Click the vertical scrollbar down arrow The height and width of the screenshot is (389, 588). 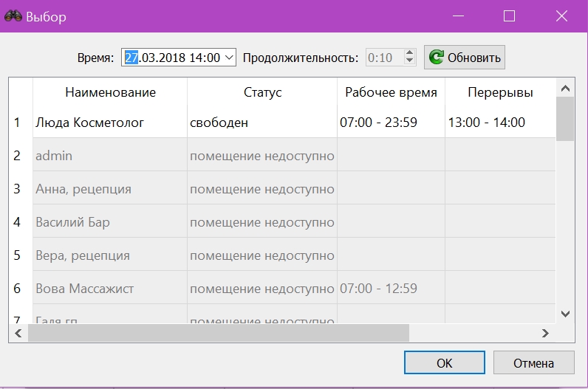click(565, 314)
